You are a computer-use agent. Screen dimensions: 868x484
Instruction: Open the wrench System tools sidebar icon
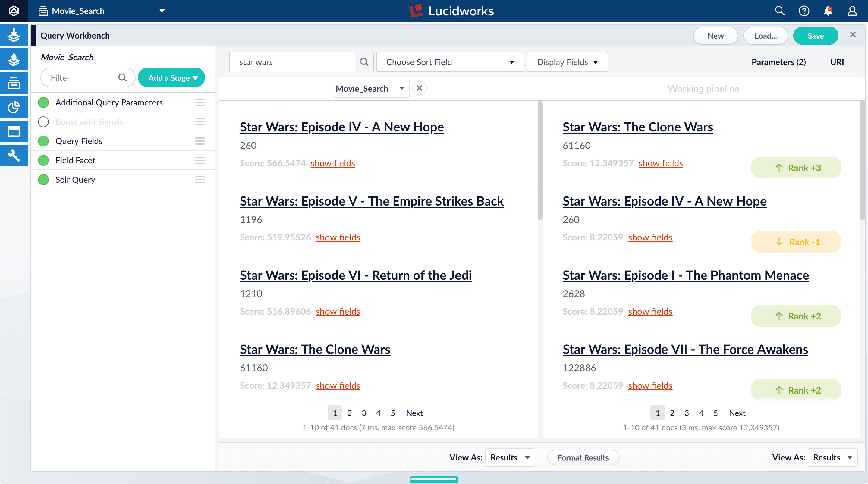(14, 156)
